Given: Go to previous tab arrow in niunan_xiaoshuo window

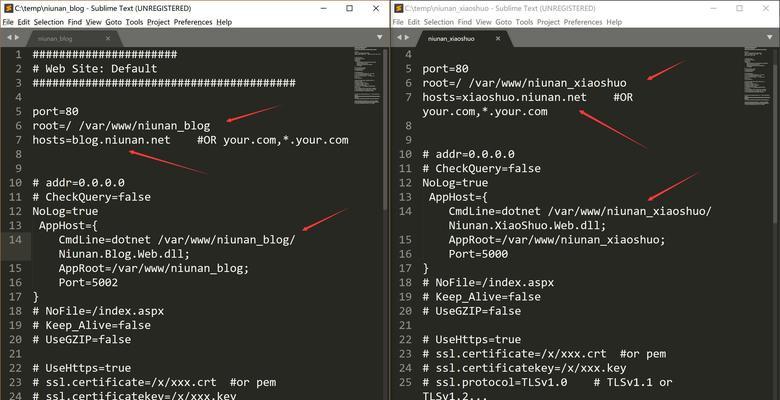Looking at the screenshot, I should [x=399, y=37].
